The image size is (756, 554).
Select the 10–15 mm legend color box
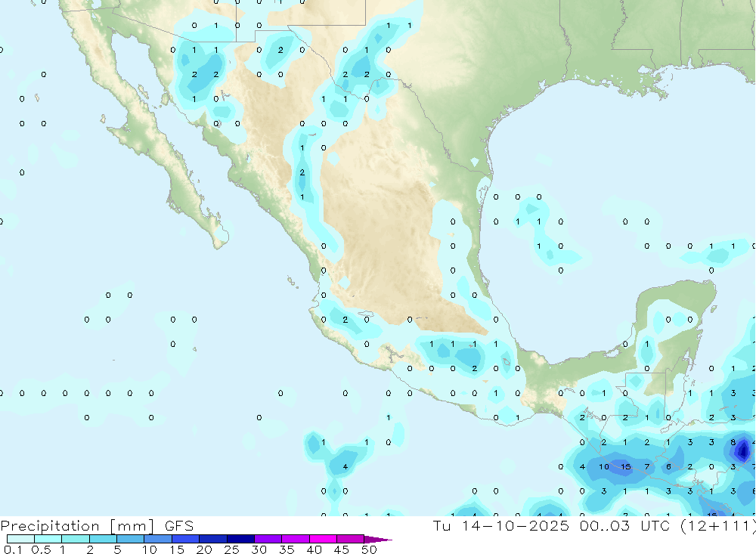[x=158, y=539]
